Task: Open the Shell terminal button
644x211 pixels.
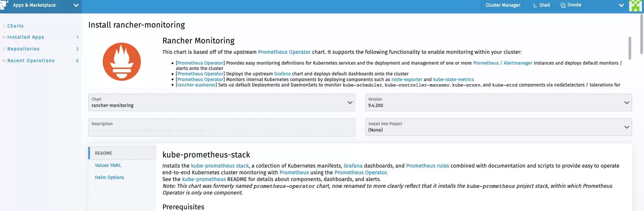Action: 541,5
